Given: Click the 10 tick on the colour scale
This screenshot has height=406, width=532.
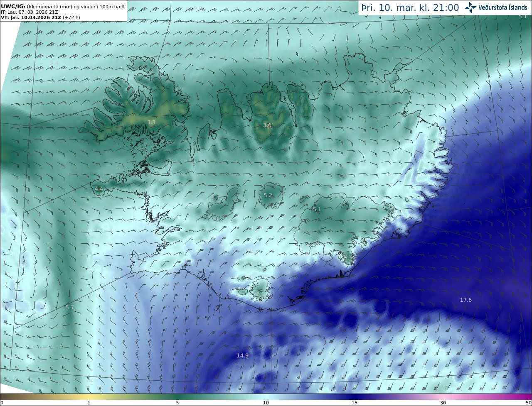Looking at the screenshot, I should 266,403.
